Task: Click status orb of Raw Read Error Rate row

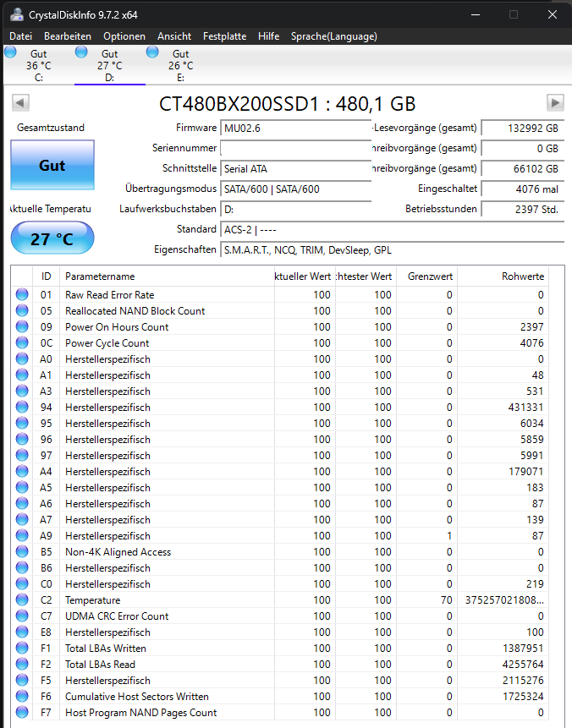Action: click(22, 294)
